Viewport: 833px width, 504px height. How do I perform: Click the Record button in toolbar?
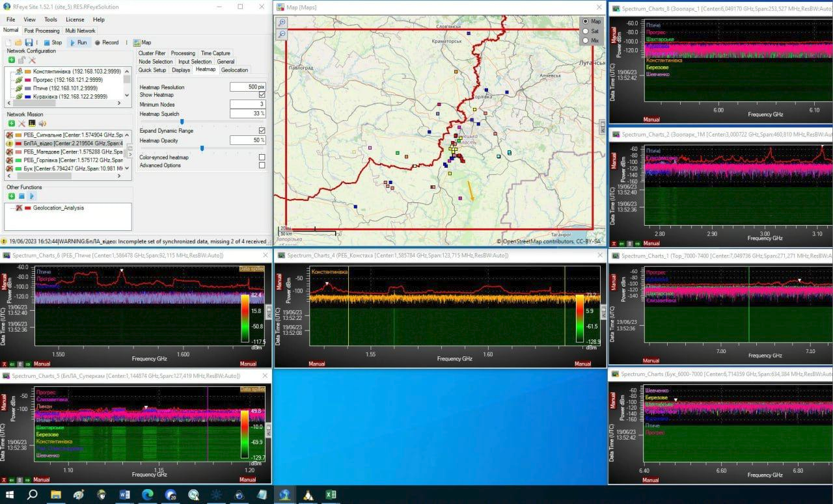click(x=107, y=42)
